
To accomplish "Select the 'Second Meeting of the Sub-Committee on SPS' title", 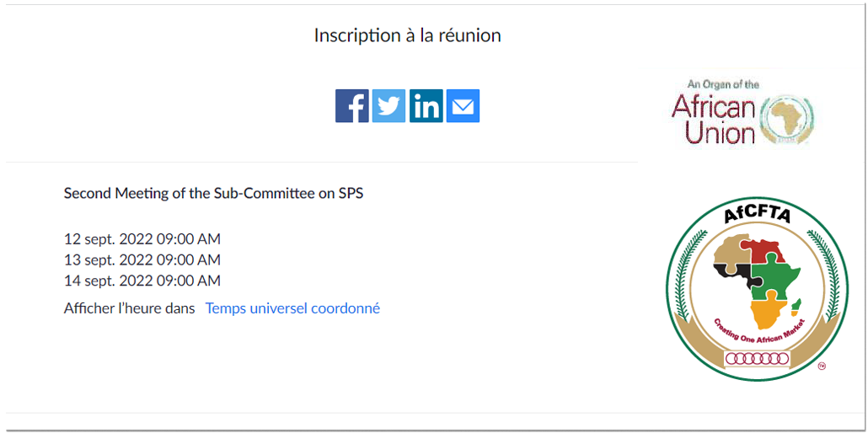I will 214,193.
